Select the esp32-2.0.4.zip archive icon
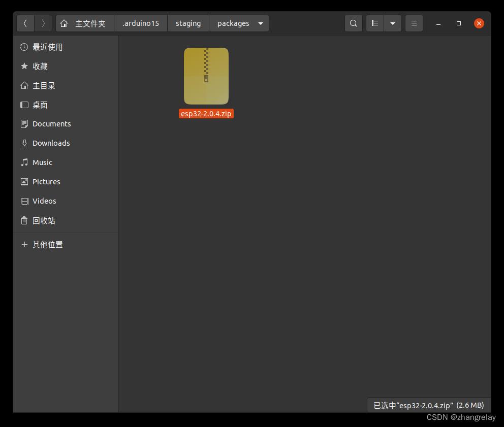Image resolution: width=504 pixels, height=427 pixels. click(x=206, y=76)
